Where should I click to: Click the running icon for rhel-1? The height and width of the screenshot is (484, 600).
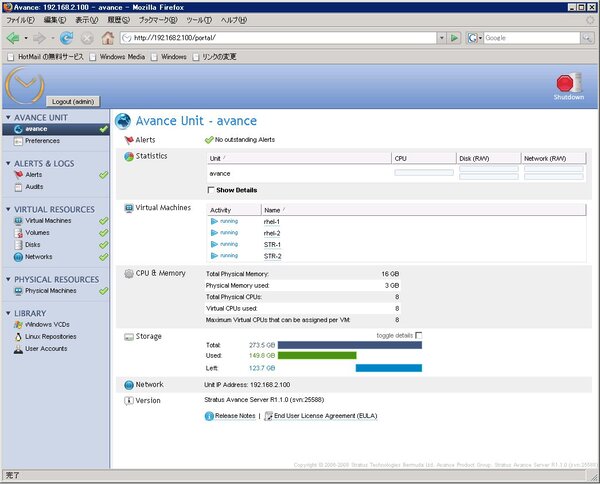coord(214,221)
